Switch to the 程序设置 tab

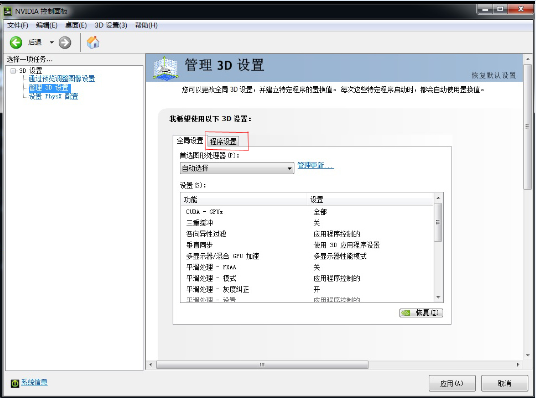tap(223, 141)
